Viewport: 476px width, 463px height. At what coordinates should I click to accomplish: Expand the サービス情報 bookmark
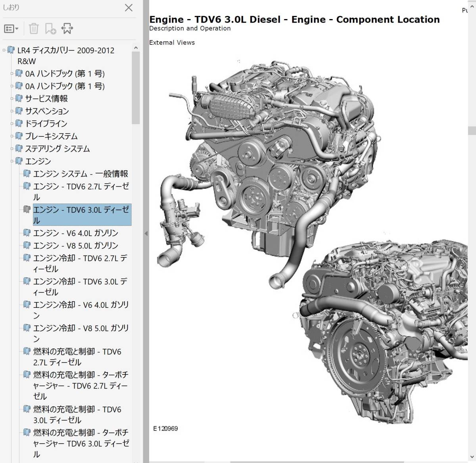point(12,98)
